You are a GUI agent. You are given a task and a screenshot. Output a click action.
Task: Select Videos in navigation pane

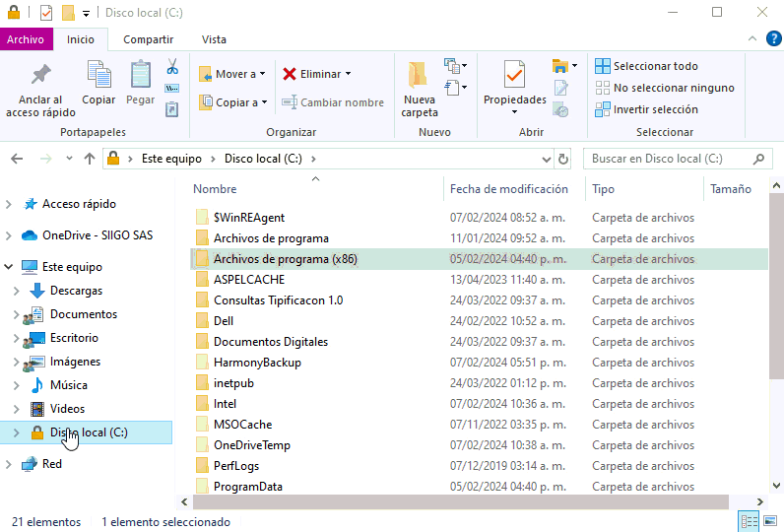point(67,409)
